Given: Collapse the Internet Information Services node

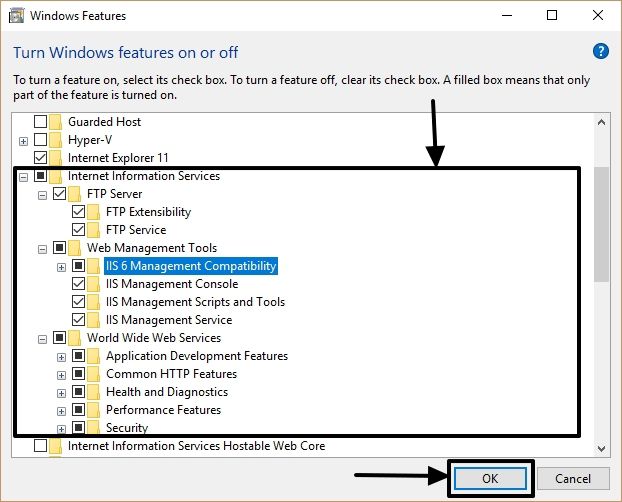Looking at the screenshot, I should pyautogui.click(x=23, y=176).
